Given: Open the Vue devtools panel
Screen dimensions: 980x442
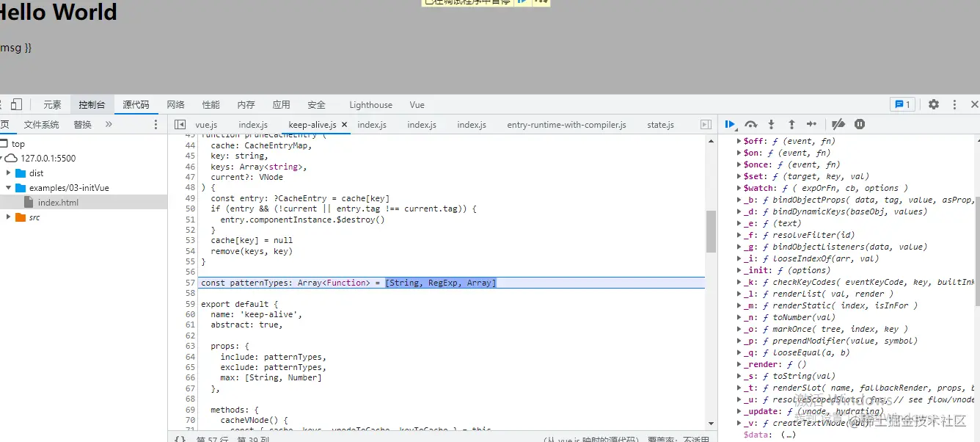Looking at the screenshot, I should pyautogui.click(x=417, y=105).
